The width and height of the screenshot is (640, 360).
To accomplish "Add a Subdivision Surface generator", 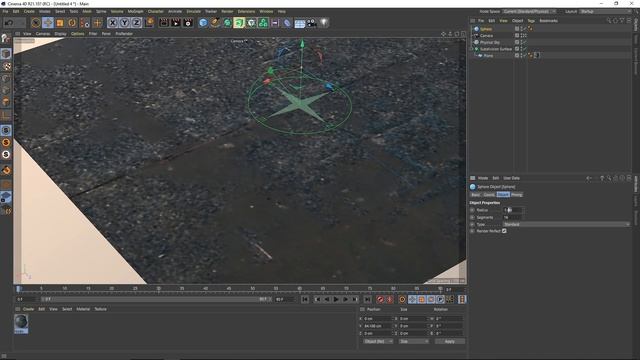I will tap(227, 23).
